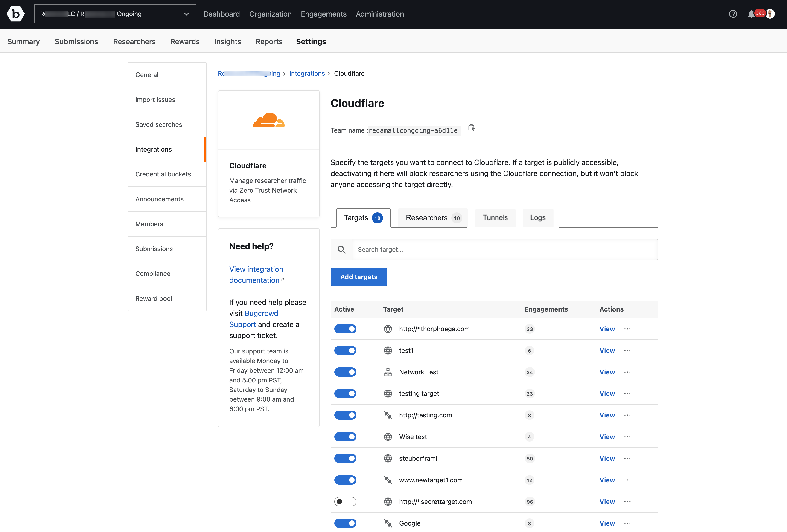
Task: Click network icon beside Network Test
Action: point(388,372)
